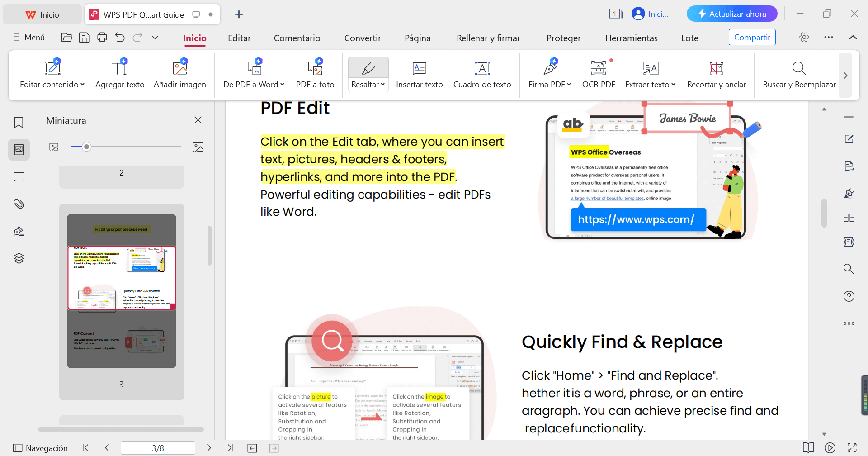Click the print icon in quick toolbar
Viewport: 868px width, 456px height.
(x=102, y=38)
